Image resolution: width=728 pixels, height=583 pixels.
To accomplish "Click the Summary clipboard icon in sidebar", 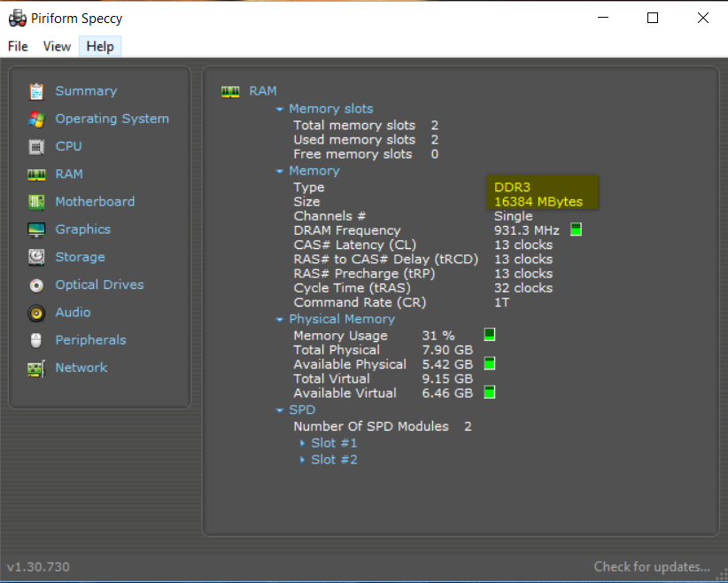I will (x=36, y=91).
